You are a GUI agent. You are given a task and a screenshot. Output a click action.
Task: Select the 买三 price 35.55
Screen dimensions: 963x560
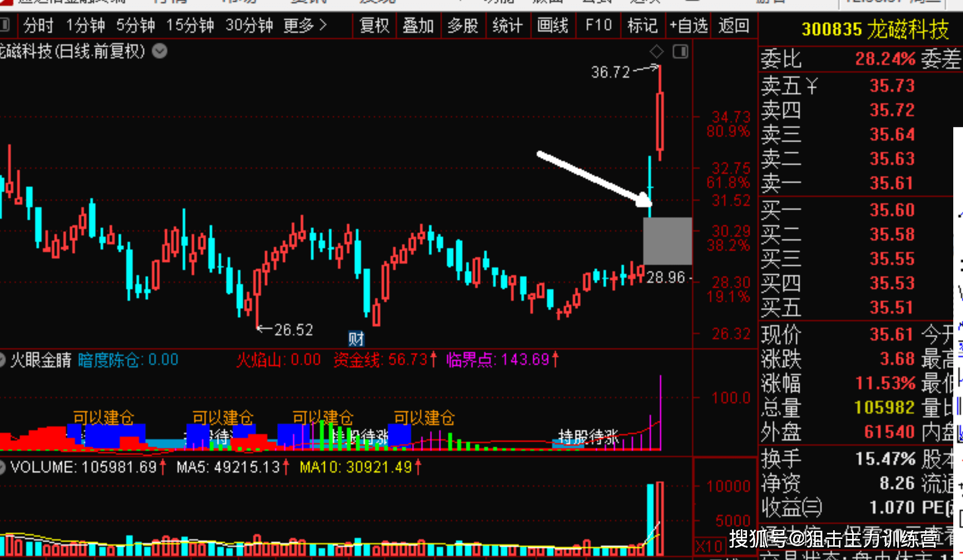[892, 258]
